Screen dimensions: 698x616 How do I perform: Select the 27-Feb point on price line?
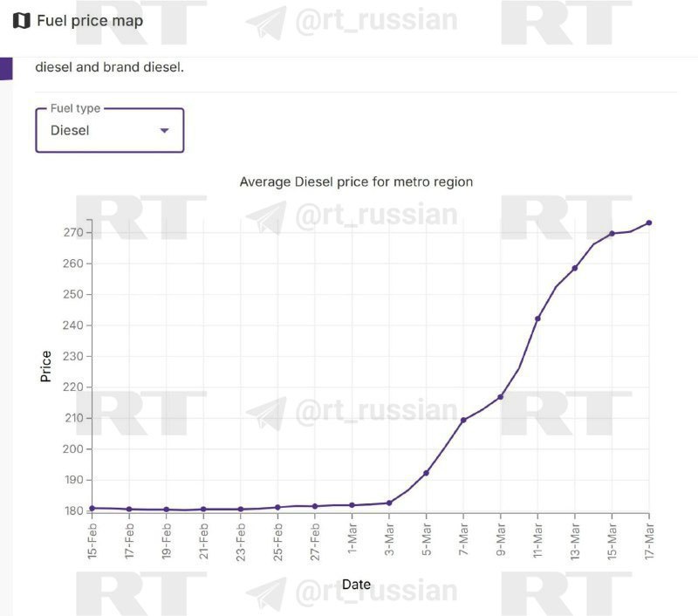[315, 506]
